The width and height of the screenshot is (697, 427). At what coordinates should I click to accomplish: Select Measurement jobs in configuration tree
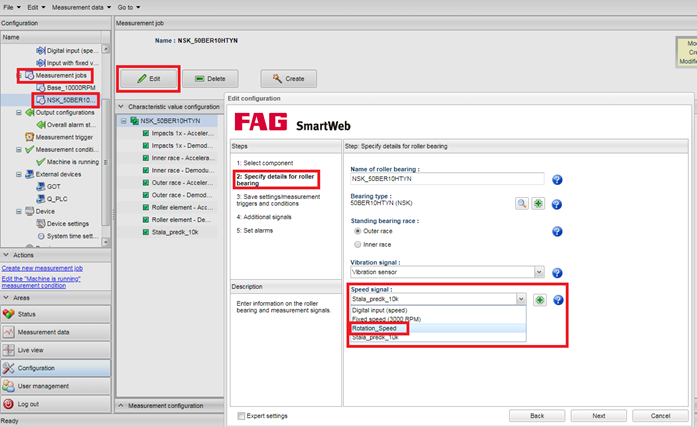61,76
